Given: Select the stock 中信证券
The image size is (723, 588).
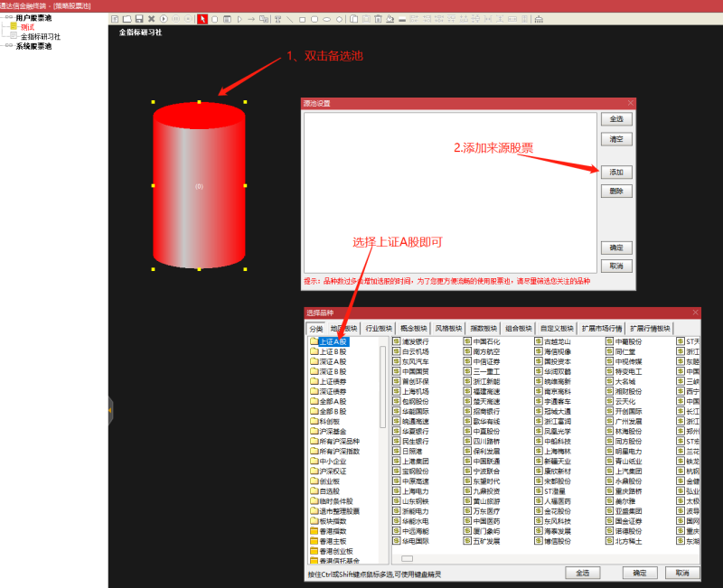Looking at the screenshot, I should click(x=482, y=361).
